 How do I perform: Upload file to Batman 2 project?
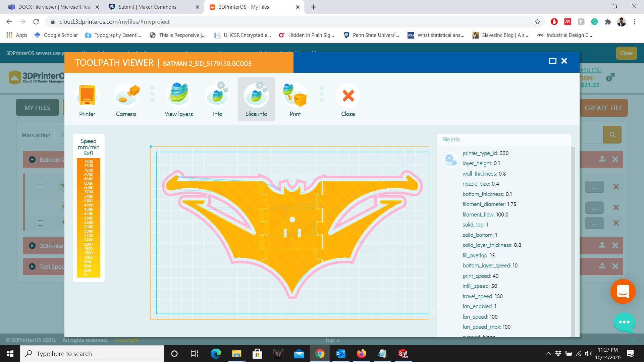click(602, 159)
